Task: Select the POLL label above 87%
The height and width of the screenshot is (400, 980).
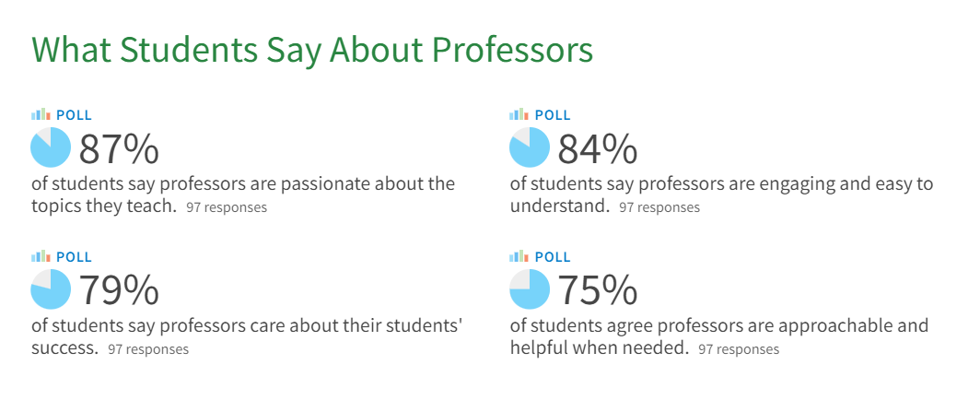Action: (74, 115)
